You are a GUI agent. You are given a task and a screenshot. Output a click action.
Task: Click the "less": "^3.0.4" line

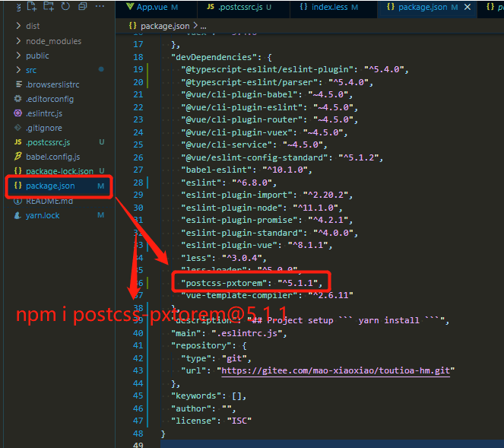[x=223, y=258]
